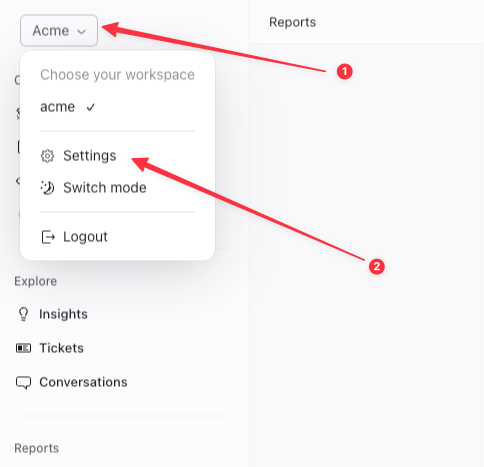Click the checkmark next to acme
The image size is (484, 467).
[90, 107]
